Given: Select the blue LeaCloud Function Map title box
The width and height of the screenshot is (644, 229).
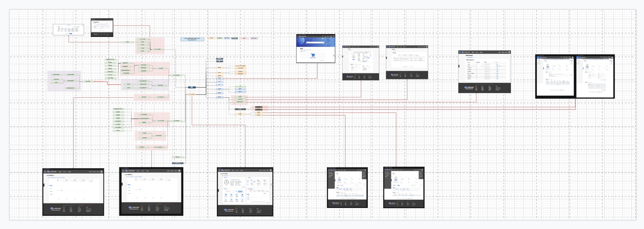Looking at the screenshot, I should [x=192, y=39].
